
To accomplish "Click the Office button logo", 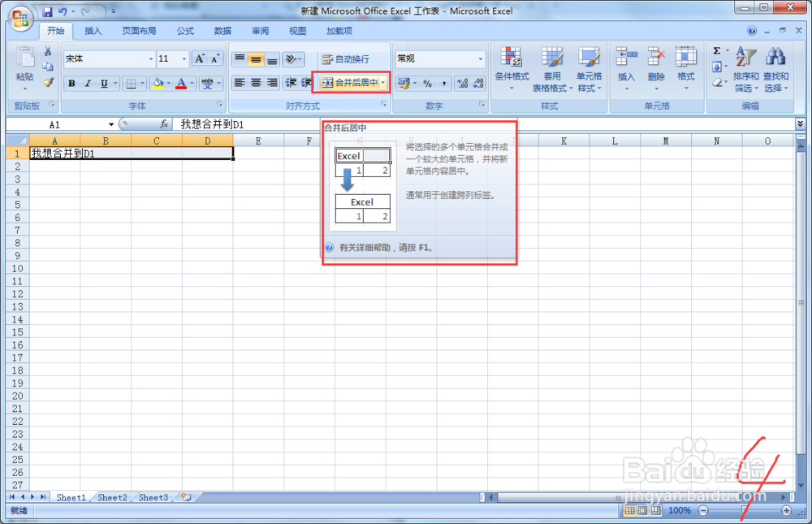I will (19, 19).
